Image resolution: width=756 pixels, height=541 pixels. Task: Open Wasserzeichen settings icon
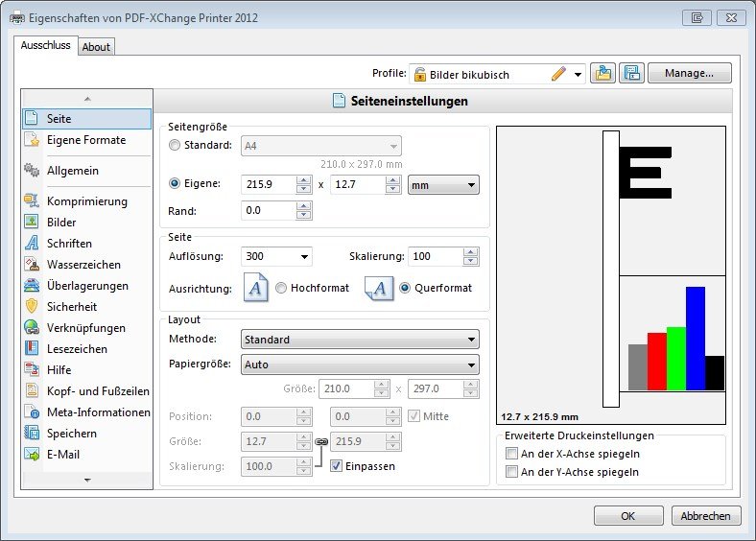click(31, 265)
